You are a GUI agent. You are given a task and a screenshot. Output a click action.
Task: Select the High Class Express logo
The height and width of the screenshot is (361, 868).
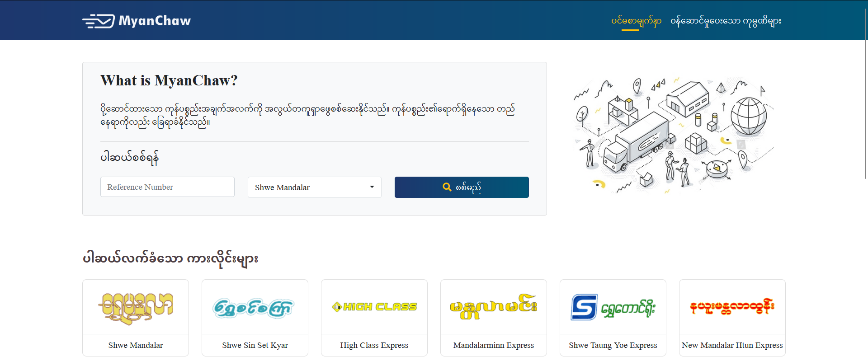[374, 307]
